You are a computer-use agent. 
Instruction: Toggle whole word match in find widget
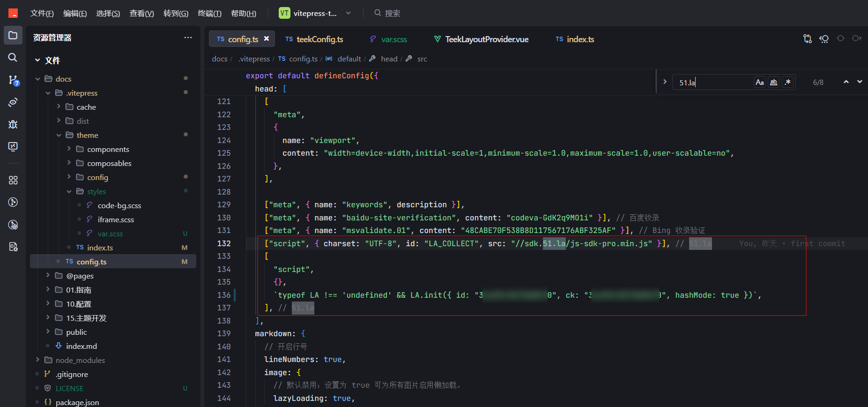[773, 83]
